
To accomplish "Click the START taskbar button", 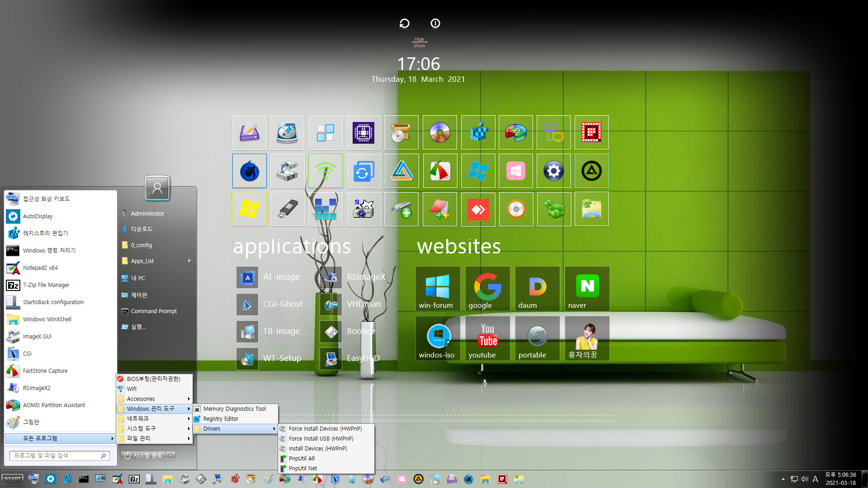I will click(x=13, y=479).
